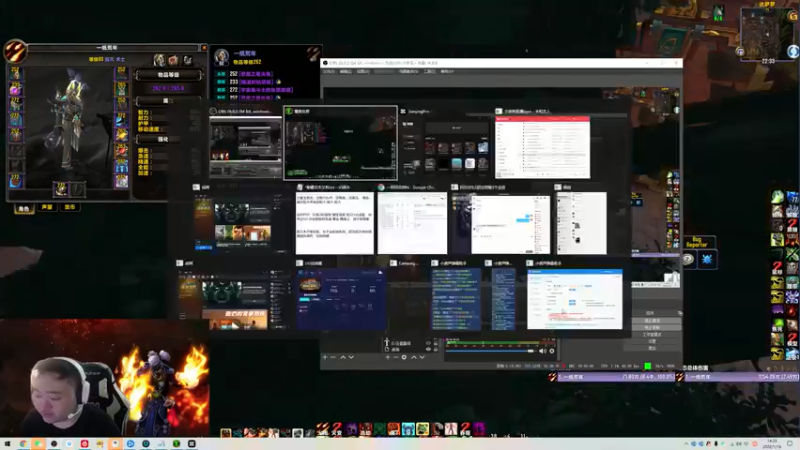Click the minimap clock showing 22:33
Viewport: 800px width, 450px height.
tap(768, 61)
